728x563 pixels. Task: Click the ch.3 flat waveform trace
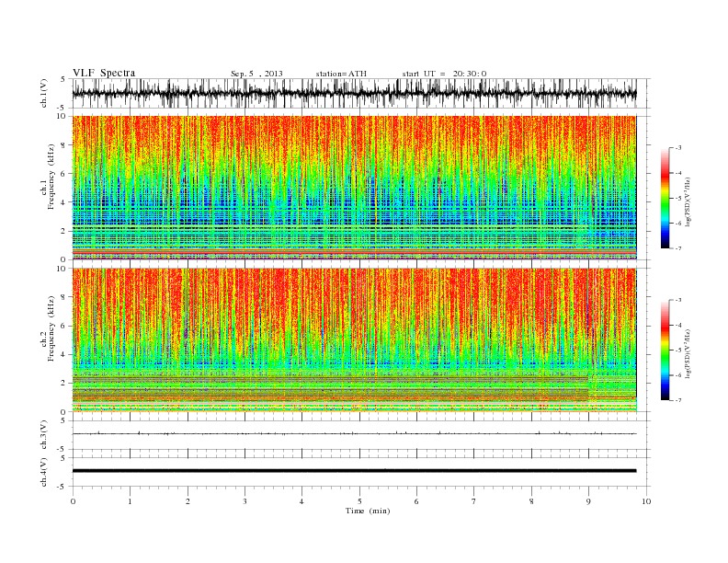click(x=354, y=433)
